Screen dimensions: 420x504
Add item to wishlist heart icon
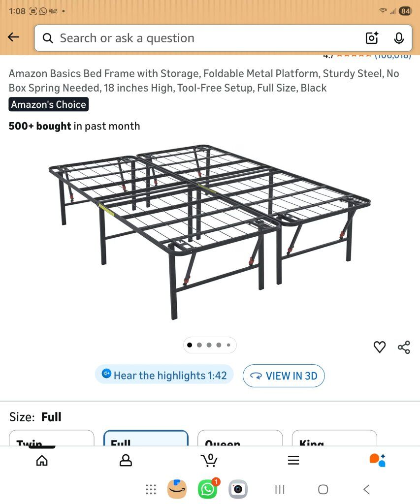(x=380, y=347)
